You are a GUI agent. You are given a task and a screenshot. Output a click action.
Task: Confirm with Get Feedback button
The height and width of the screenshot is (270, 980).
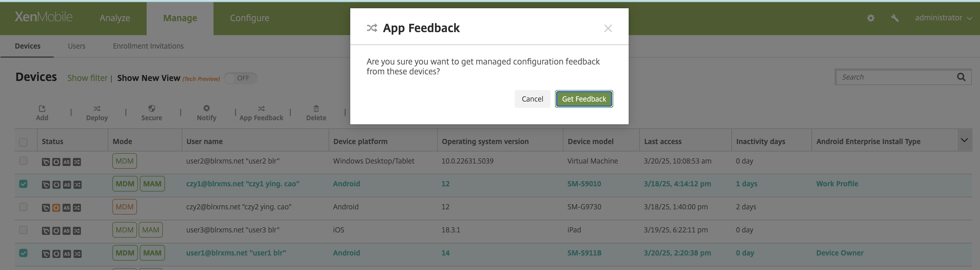click(x=583, y=99)
